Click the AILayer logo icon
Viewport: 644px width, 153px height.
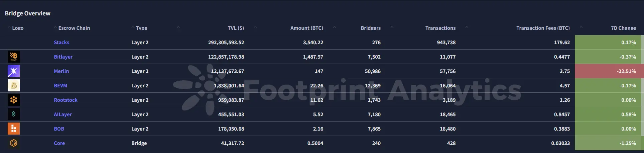click(x=14, y=114)
